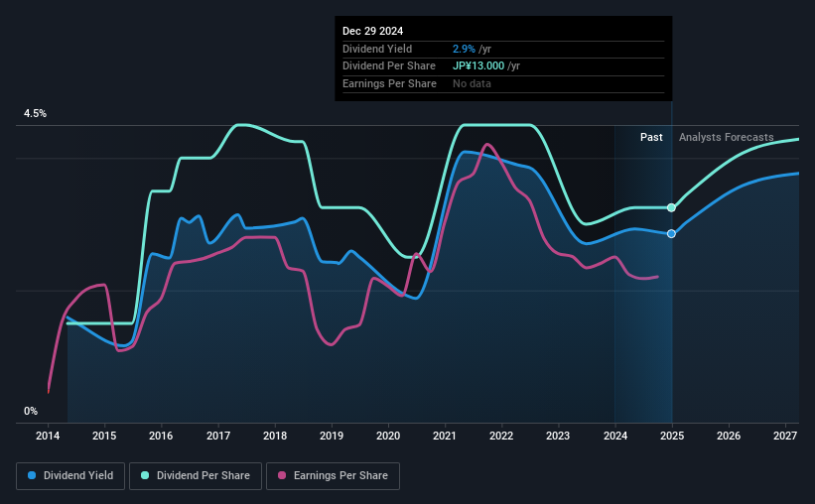Click the 4.5% y-axis label

(36, 114)
